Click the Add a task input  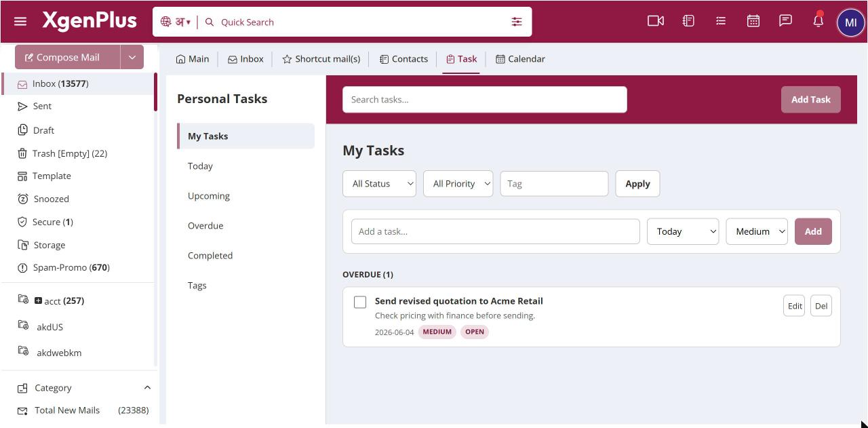pyautogui.click(x=496, y=231)
